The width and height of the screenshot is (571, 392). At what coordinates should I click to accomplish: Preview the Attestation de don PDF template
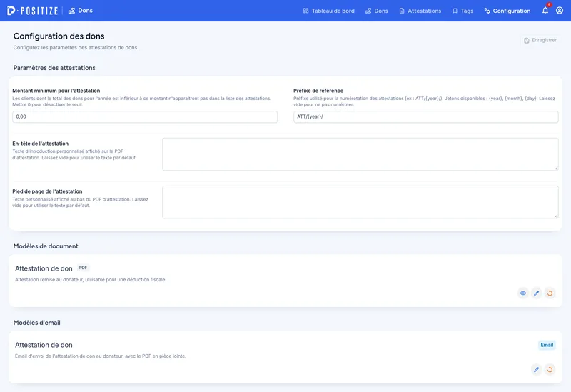click(523, 293)
